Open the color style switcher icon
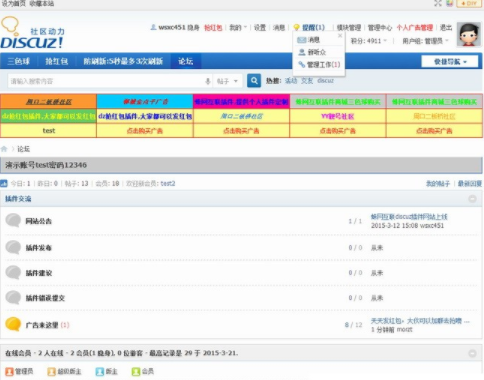This screenshot has width=484, height=380. [450, 3]
